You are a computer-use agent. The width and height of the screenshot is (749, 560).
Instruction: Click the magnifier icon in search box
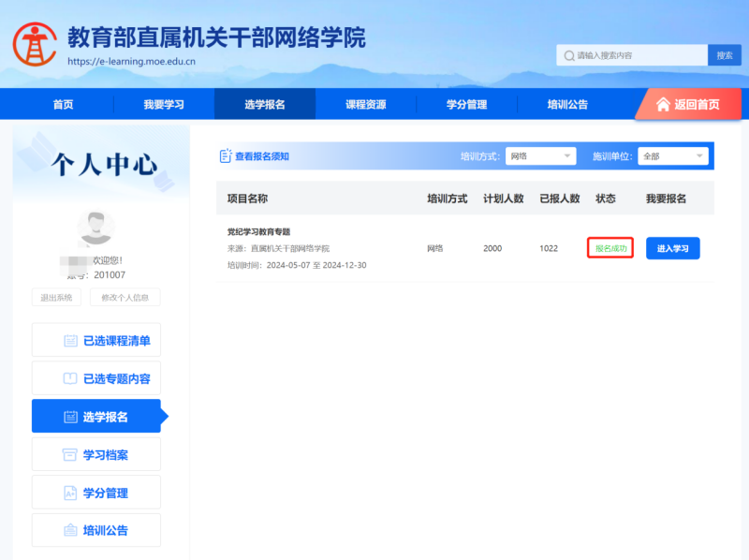pos(567,55)
